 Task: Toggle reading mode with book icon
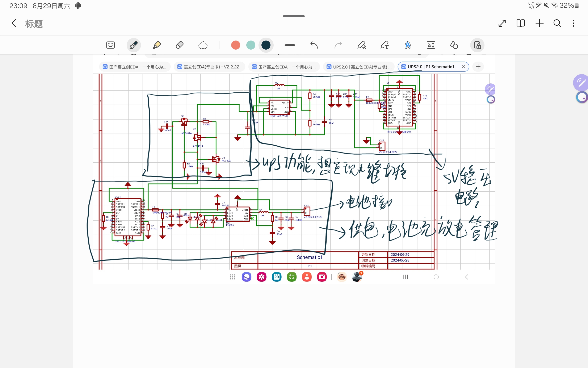click(x=520, y=23)
